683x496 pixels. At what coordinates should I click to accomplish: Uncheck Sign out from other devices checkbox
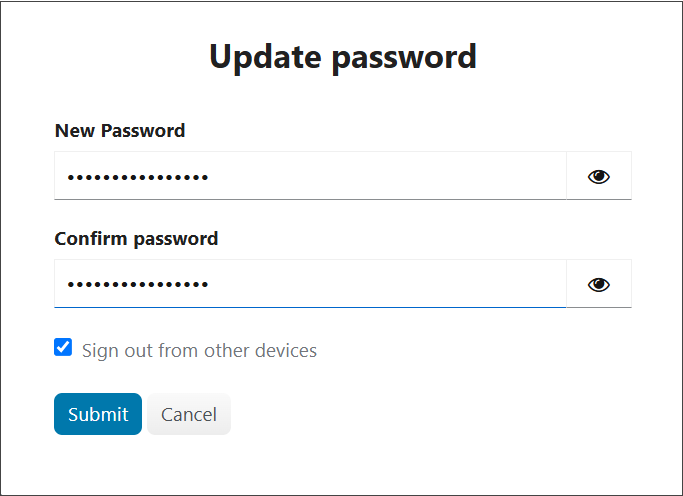tap(63, 347)
